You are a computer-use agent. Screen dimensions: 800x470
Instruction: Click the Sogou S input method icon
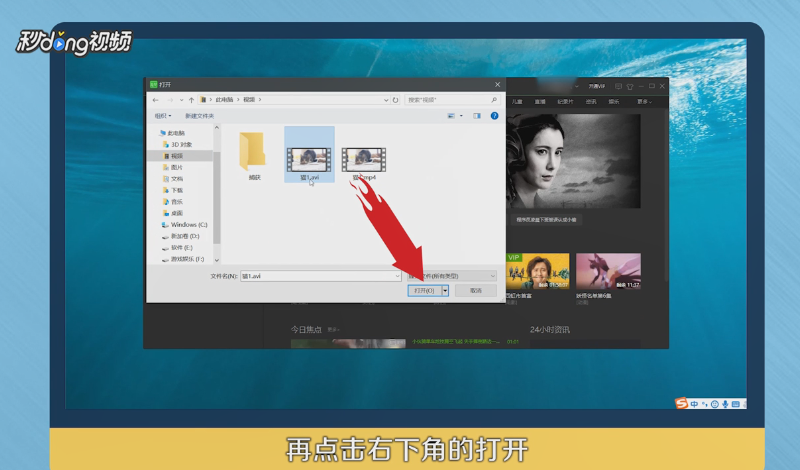pos(682,403)
